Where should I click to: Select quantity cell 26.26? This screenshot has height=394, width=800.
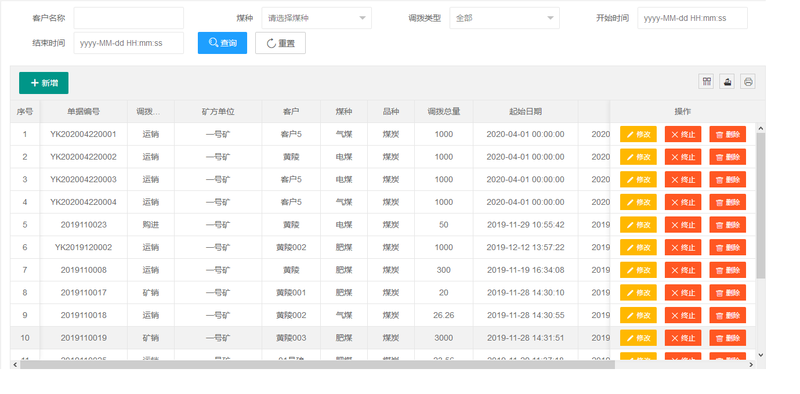444,315
